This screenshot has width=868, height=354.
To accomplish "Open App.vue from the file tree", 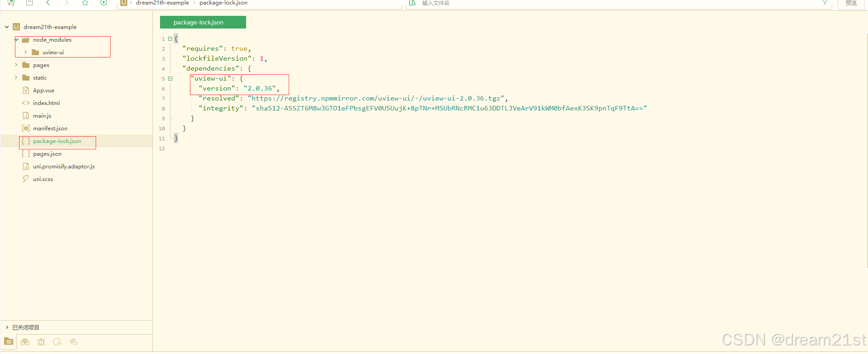I will pos(44,90).
